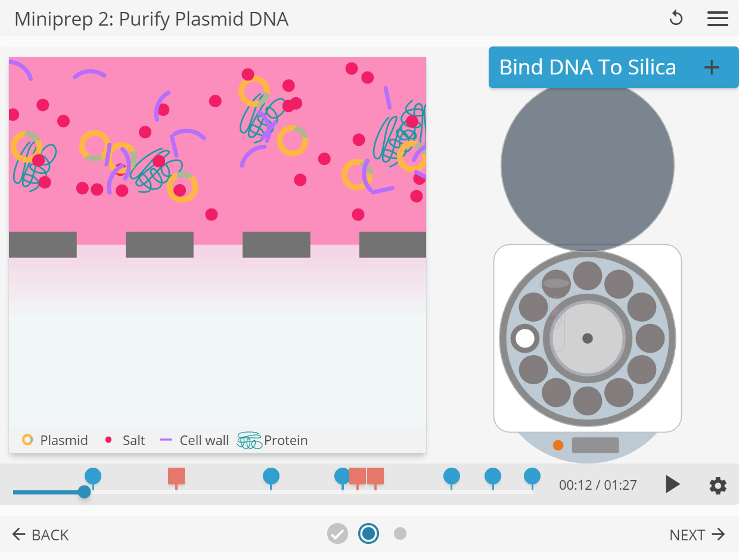Select the last blue timeline marker
739x560 pixels.
click(x=532, y=476)
